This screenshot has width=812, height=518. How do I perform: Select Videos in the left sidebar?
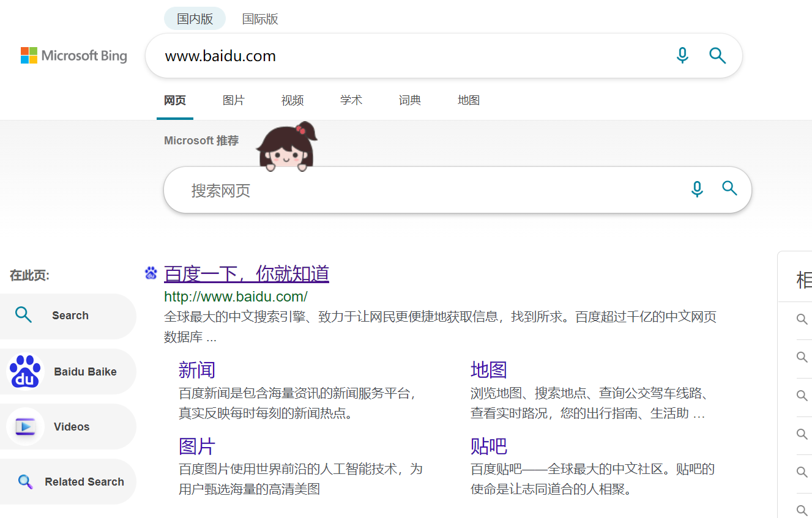click(67, 426)
